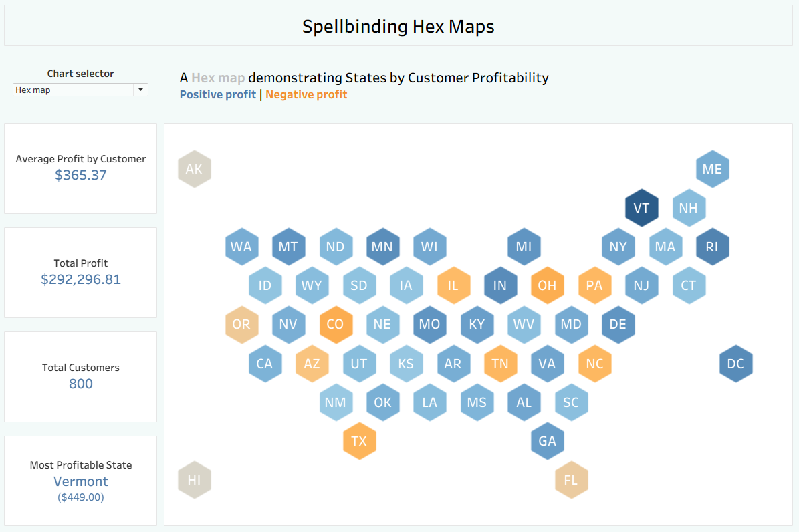This screenshot has height=532, width=799.
Task: Click the Georgia (GA) hexagon
Action: (547, 441)
